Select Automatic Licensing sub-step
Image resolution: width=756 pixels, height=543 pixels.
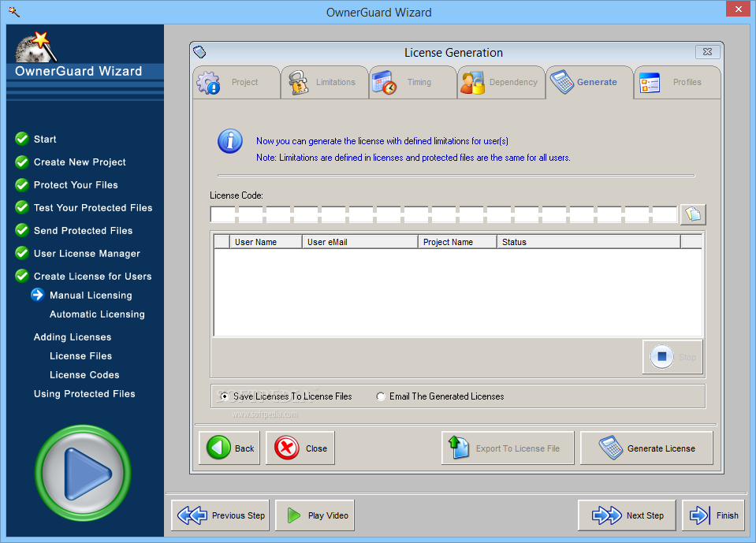pyautogui.click(x=97, y=314)
